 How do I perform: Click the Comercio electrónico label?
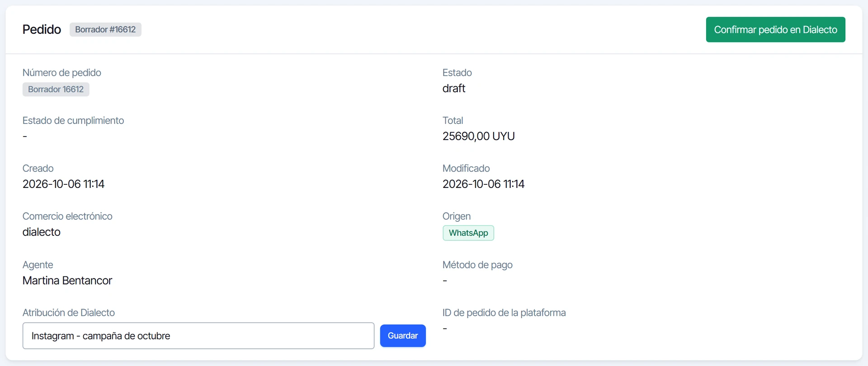(x=67, y=216)
